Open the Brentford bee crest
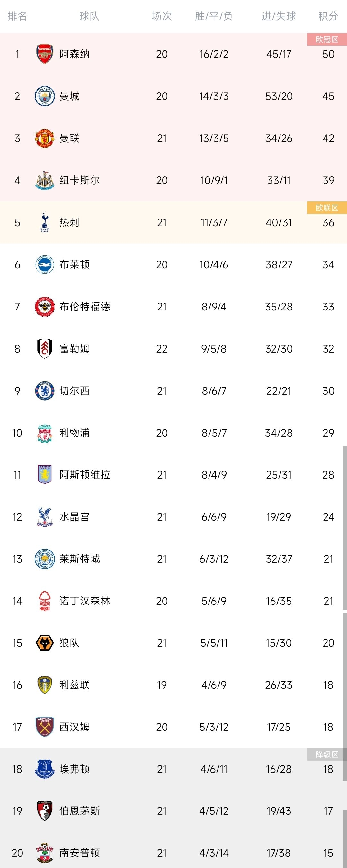This screenshot has height=868, width=347. pyautogui.click(x=44, y=307)
